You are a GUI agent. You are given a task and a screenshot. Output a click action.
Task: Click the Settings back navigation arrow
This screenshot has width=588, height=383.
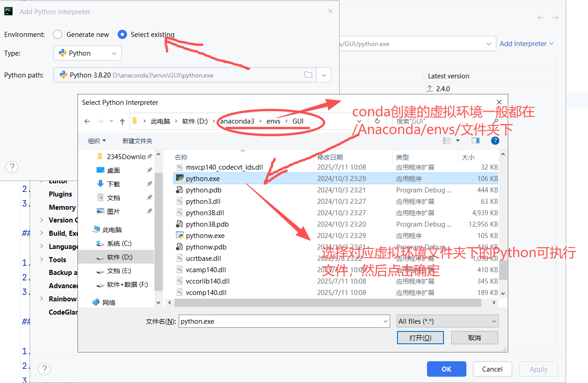tap(541, 17)
